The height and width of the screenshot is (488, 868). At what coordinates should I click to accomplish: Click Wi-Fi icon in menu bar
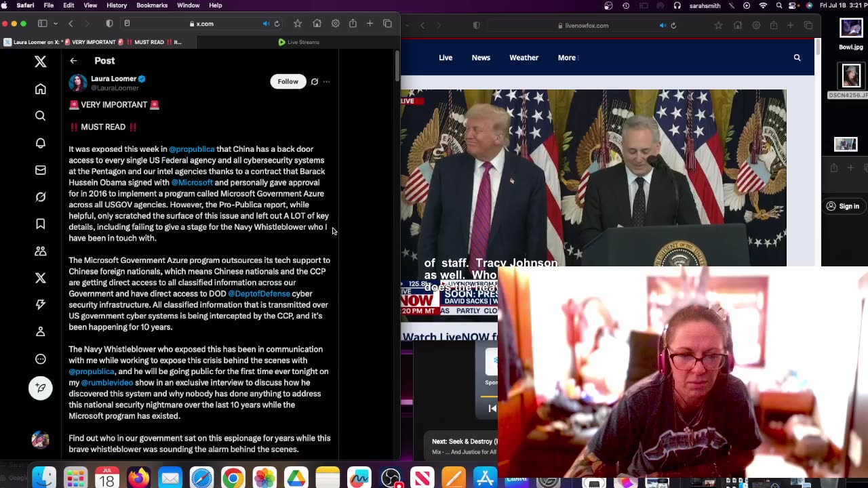tap(764, 5)
